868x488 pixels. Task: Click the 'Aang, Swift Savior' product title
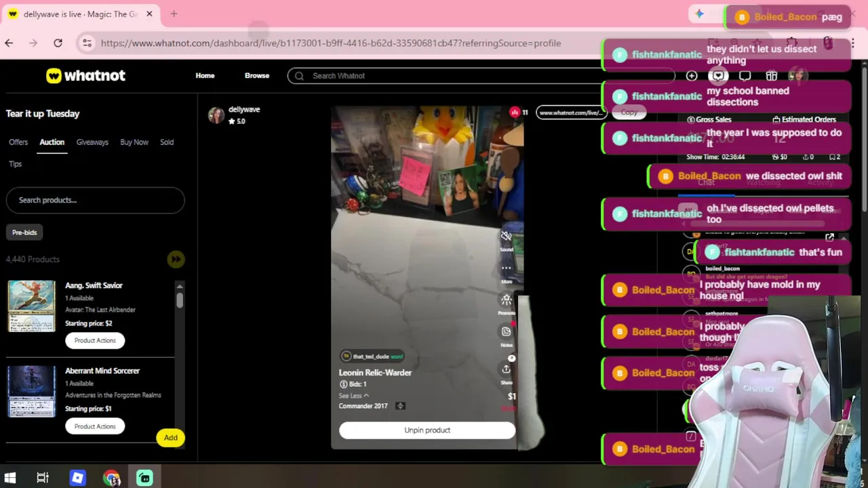pos(94,285)
